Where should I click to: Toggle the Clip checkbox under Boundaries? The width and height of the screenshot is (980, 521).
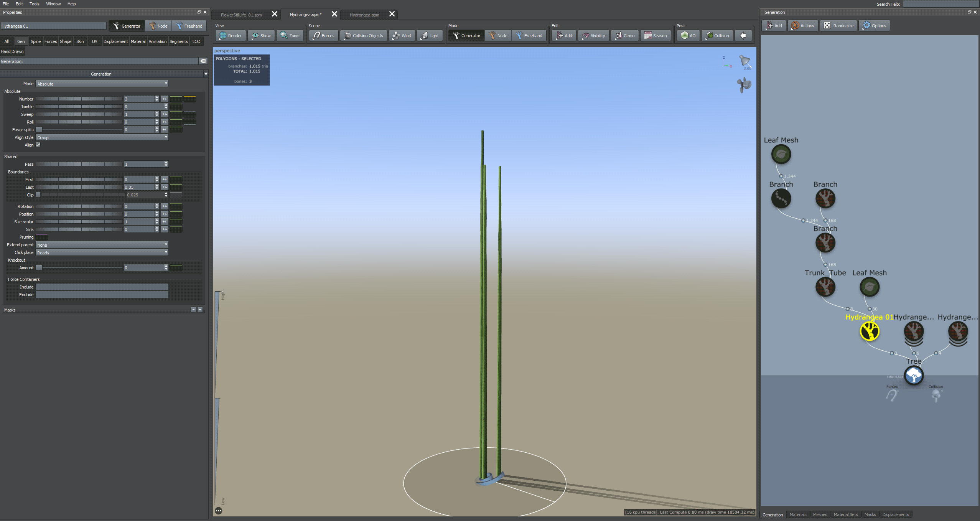coord(38,195)
